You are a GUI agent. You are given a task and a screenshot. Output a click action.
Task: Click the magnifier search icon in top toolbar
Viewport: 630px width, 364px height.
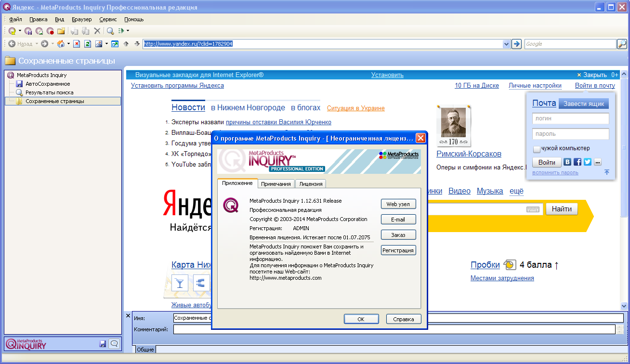click(x=110, y=31)
